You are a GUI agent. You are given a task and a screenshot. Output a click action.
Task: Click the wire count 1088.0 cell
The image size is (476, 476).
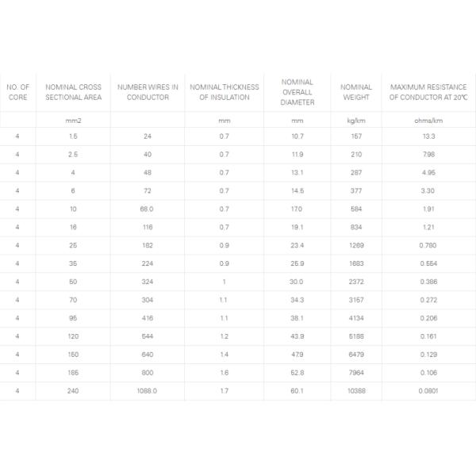click(x=147, y=390)
